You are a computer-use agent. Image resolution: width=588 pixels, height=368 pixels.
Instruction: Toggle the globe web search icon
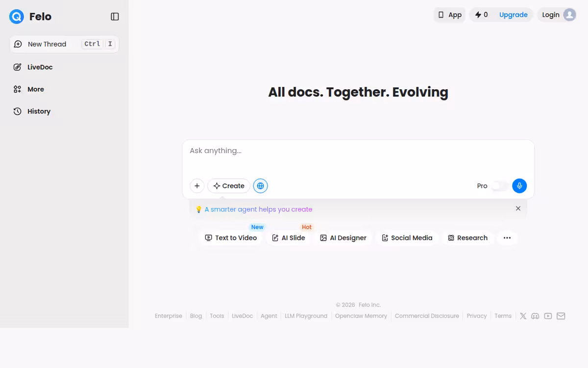pyautogui.click(x=260, y=186)
